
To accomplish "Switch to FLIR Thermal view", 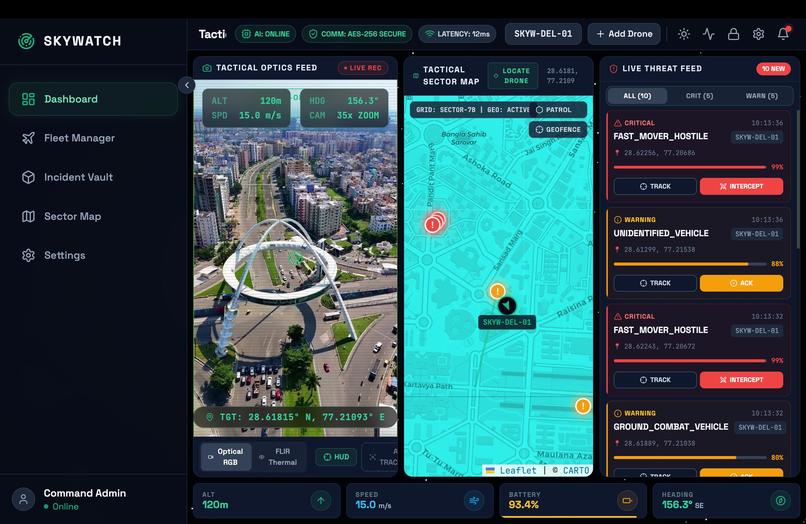I will pos(279,457).
